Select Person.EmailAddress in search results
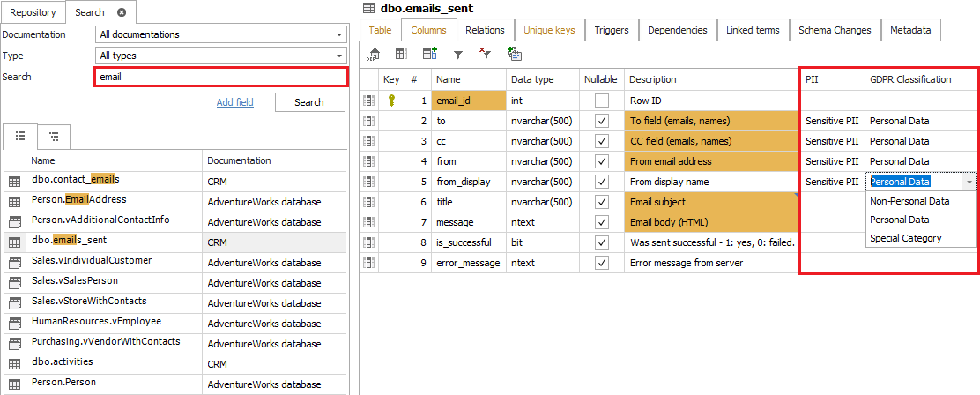This screenshot has height=395, width=980. [79, 200]
